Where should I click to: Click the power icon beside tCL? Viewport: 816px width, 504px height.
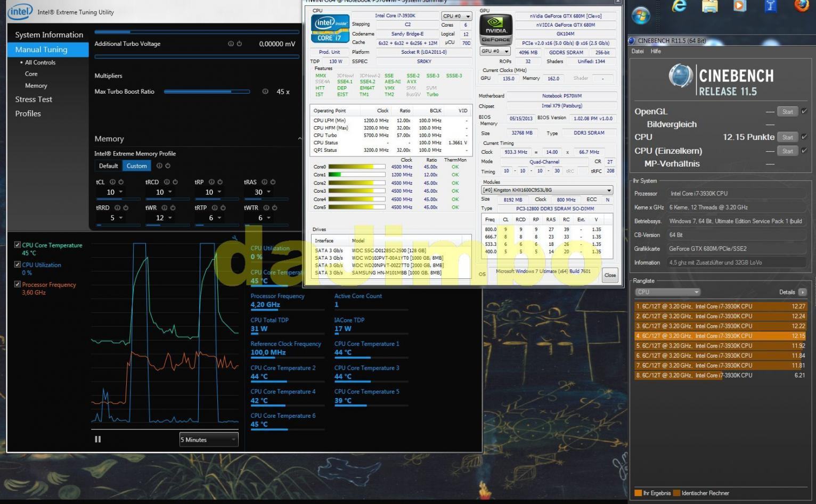(x=121, y=181)
